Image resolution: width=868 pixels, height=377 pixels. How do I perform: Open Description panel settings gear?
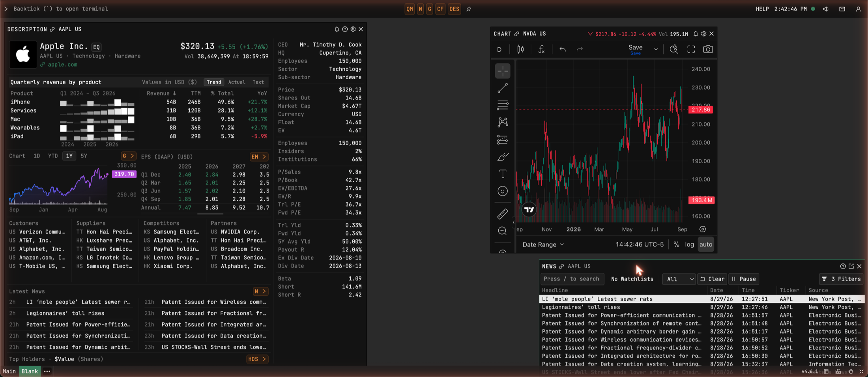(353, 29)
